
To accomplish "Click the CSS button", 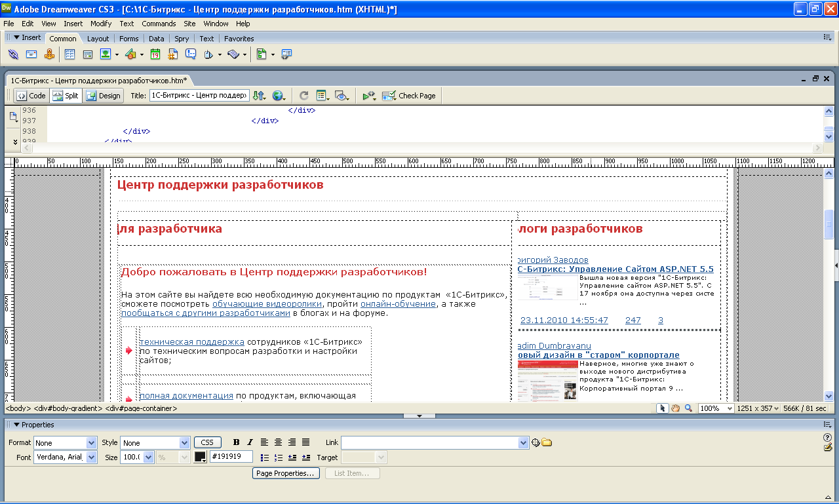I will tap(207, 443).
